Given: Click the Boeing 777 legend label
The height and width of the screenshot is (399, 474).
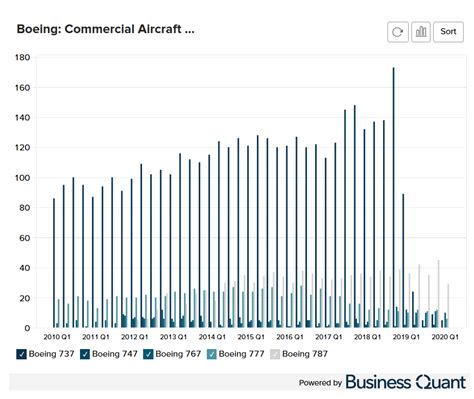Looking at the screenshot, I should pyautogui.click(x=242, y=354).
